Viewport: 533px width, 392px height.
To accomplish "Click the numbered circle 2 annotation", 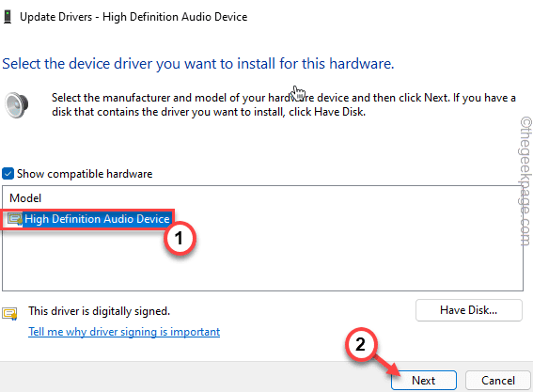I will click(361, 344).
